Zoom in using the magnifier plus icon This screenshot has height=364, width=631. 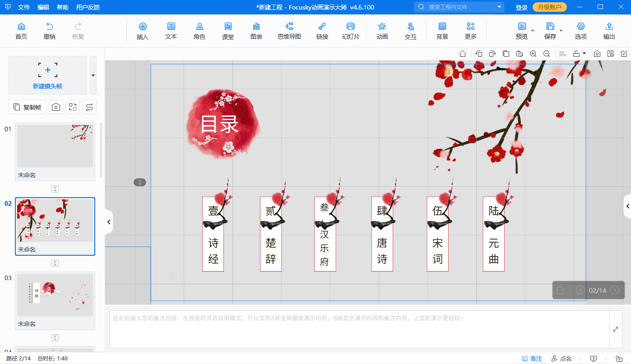tap(533, 54)
